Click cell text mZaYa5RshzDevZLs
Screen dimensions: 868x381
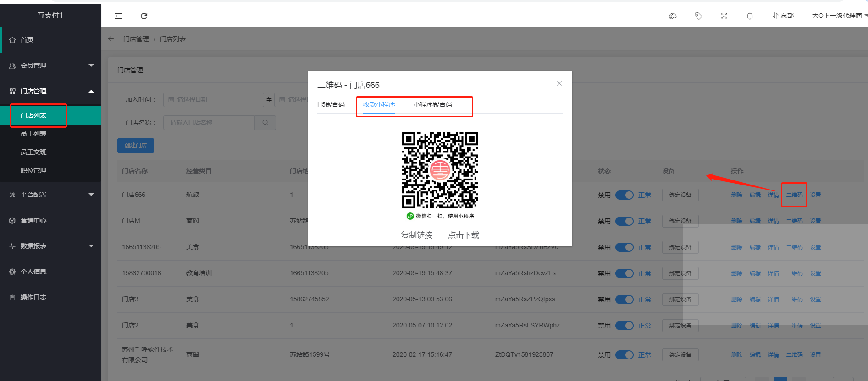coord(525,273)
